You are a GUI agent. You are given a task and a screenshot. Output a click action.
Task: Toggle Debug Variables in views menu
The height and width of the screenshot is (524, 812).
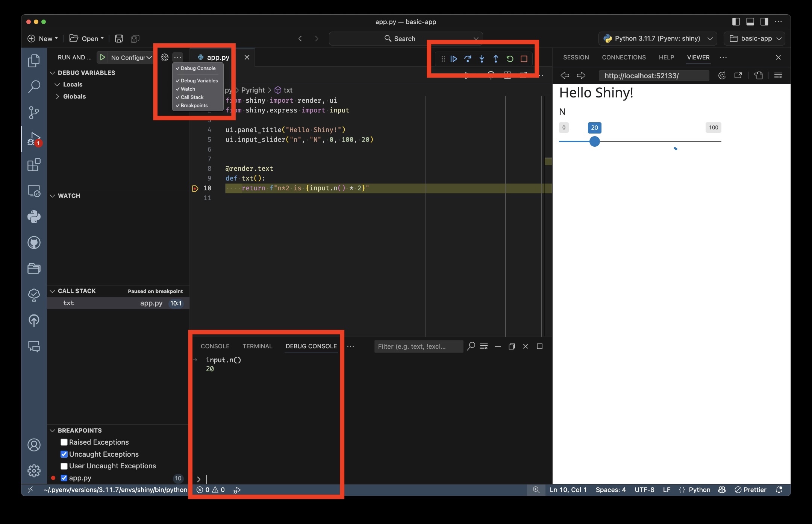(198, 80)
